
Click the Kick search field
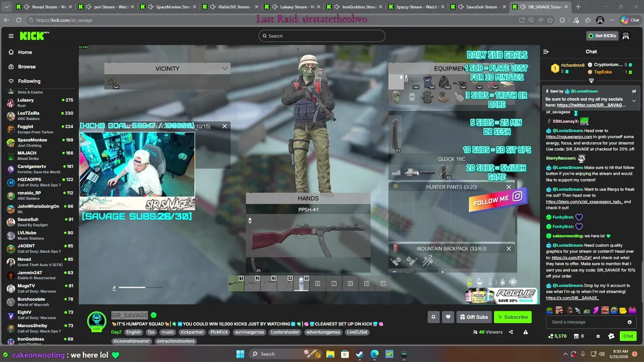[322, 36]
